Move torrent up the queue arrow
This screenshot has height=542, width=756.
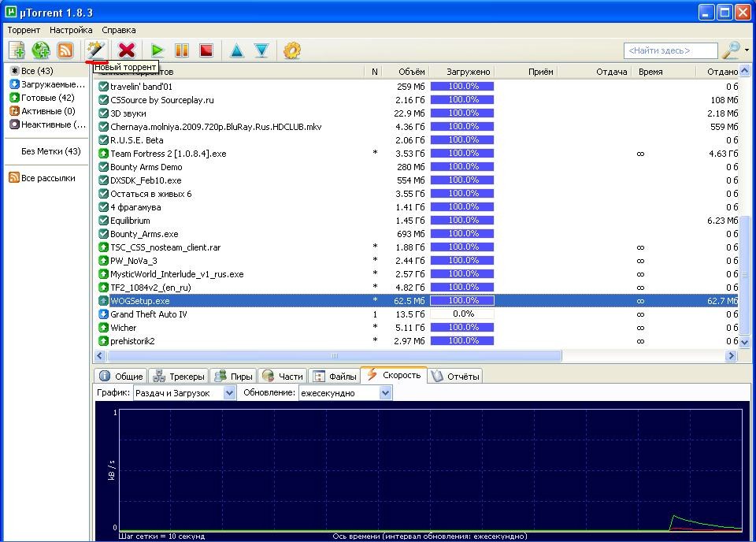(x=237, y=50)
